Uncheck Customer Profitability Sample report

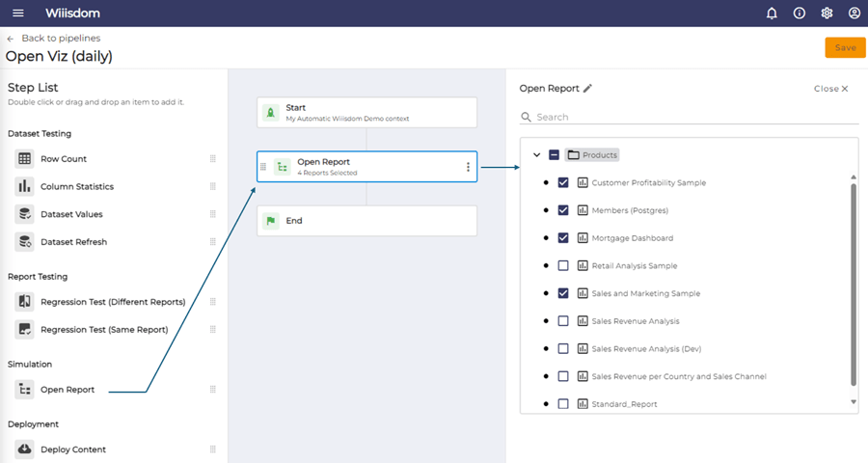pos(563,182)
